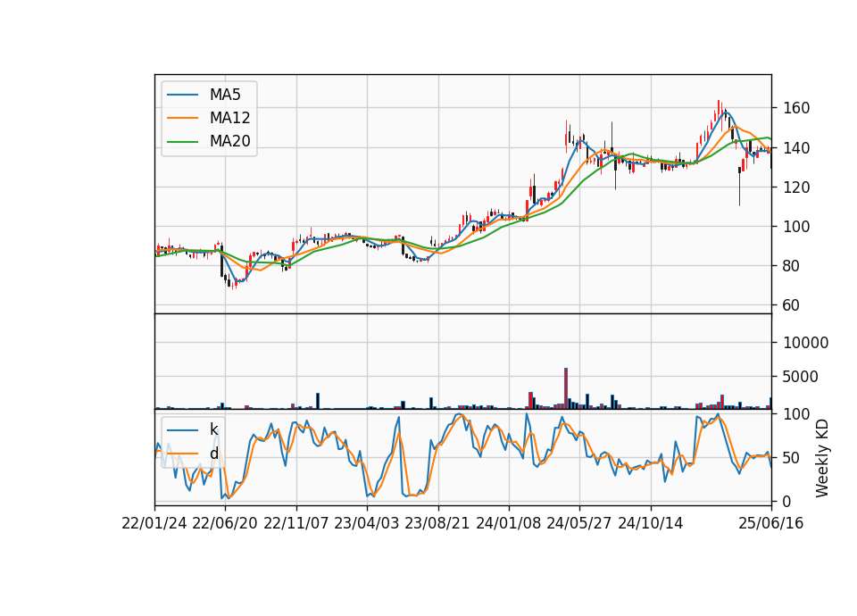Click the 22/06/20 date tick label

[x=225, y=523]
